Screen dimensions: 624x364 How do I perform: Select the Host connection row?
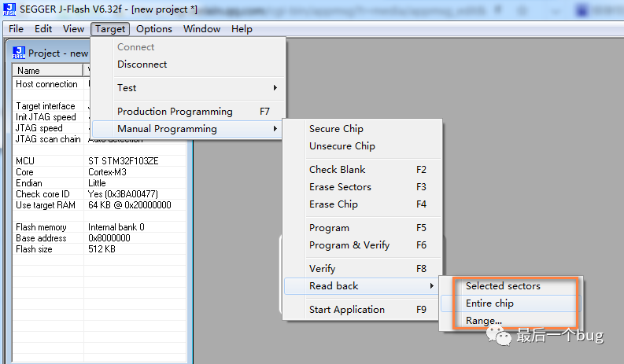(x=46, y=84)
